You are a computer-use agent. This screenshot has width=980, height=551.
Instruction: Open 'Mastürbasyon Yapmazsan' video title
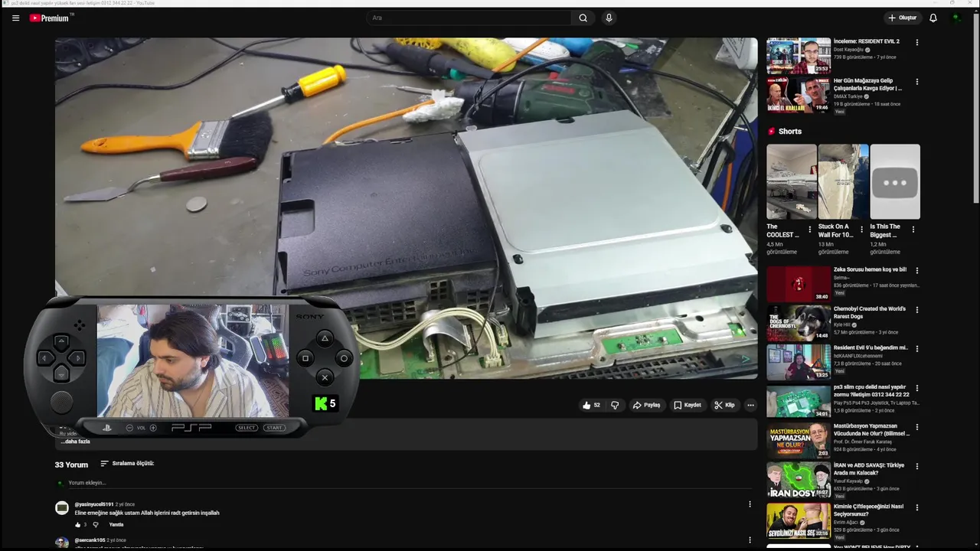[x=871, y=429]
